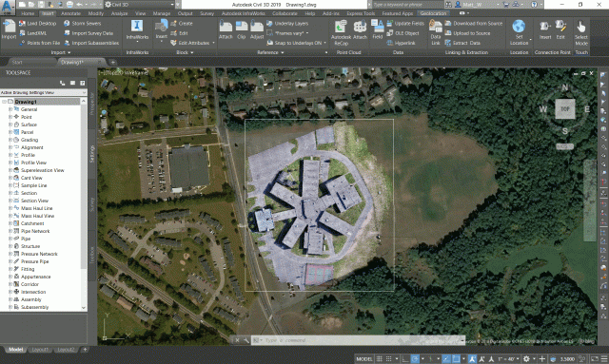This screenshot has width=609, height=364.
Task: Expand the Surface tree node
Action: [x=10, y=125]
